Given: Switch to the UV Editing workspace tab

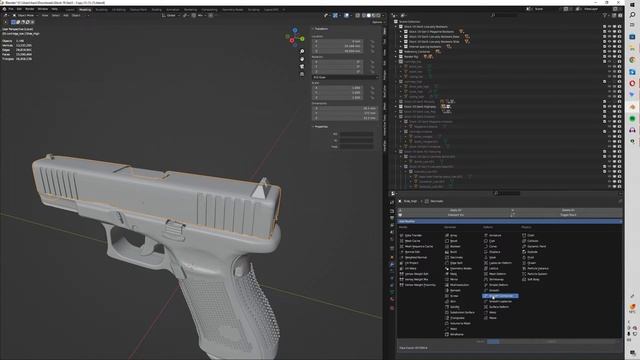Looking at the screenshot, I should (119, 9).
